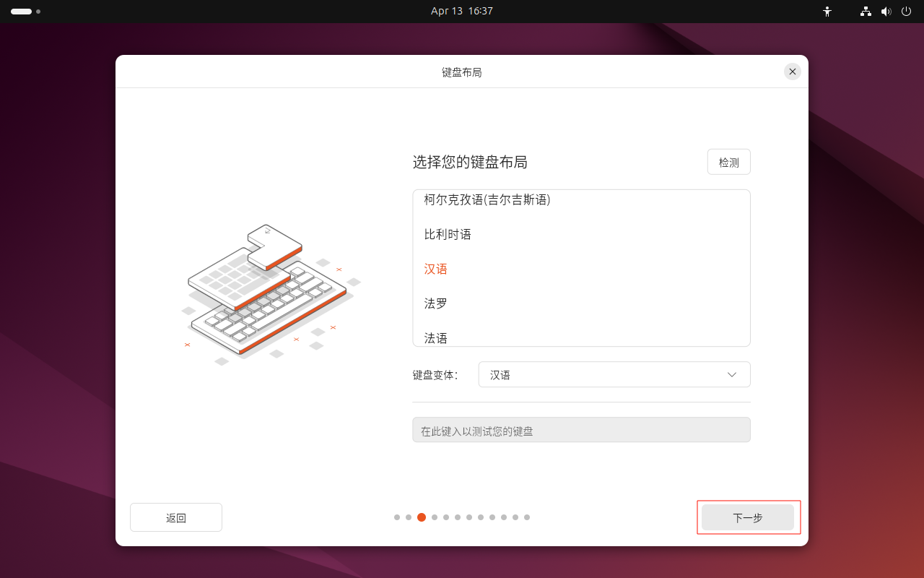Click the keyboard test input field

click(x=581, y=430)
